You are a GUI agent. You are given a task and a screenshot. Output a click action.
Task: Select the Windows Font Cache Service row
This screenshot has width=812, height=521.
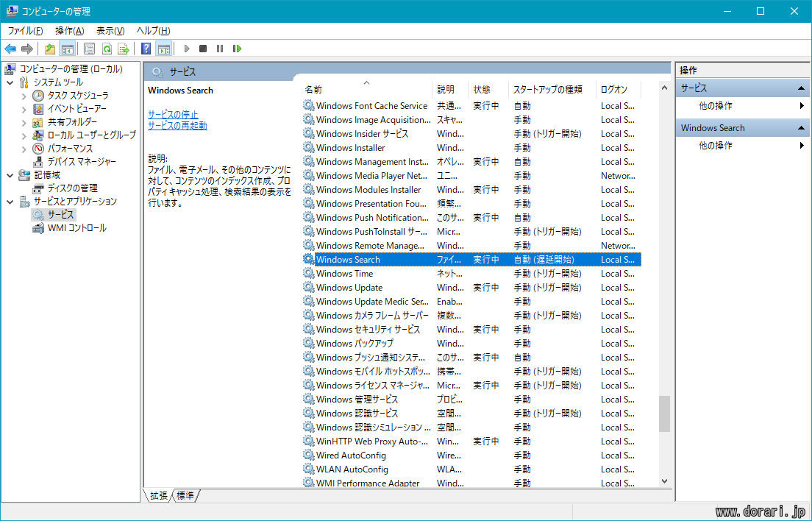(x=471, y=106)
